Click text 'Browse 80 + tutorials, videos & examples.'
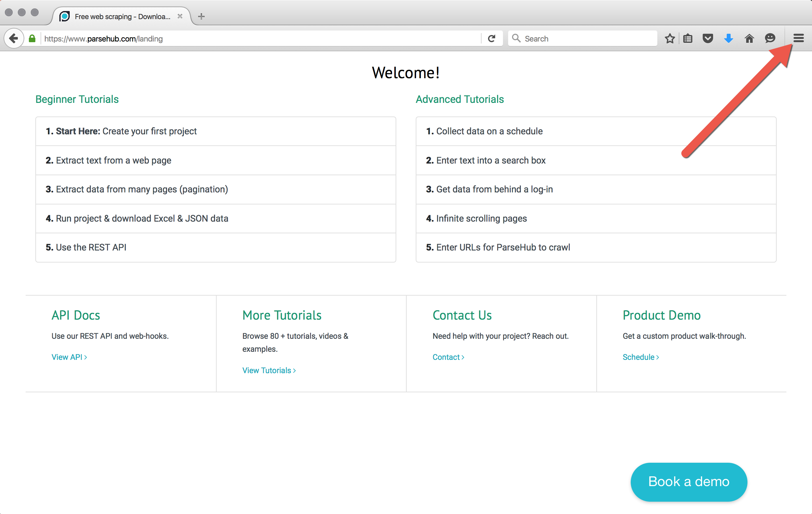This screenshot has height=514, width=812. pos(295,343)
